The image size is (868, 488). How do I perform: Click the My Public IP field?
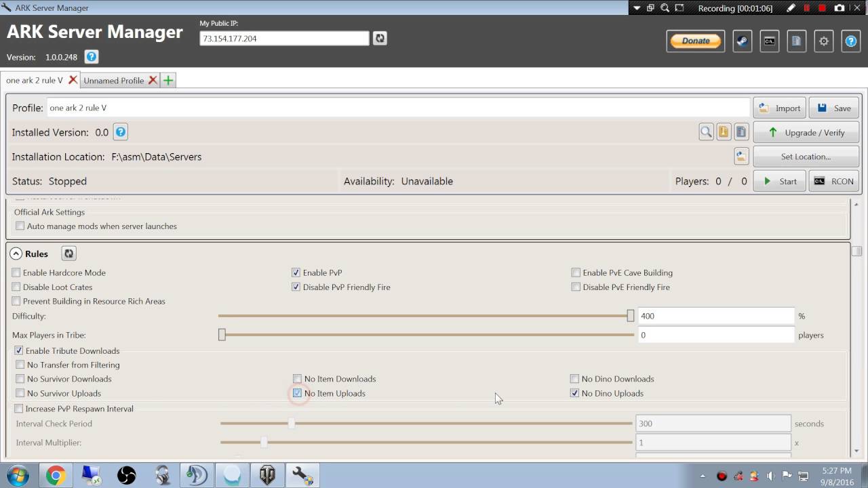(284, 39)
